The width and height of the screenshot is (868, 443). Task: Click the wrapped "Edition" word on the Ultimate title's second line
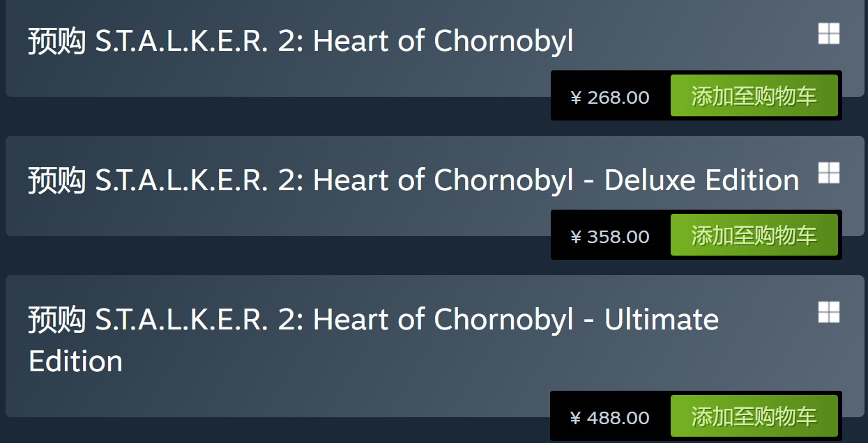[75, 362]
